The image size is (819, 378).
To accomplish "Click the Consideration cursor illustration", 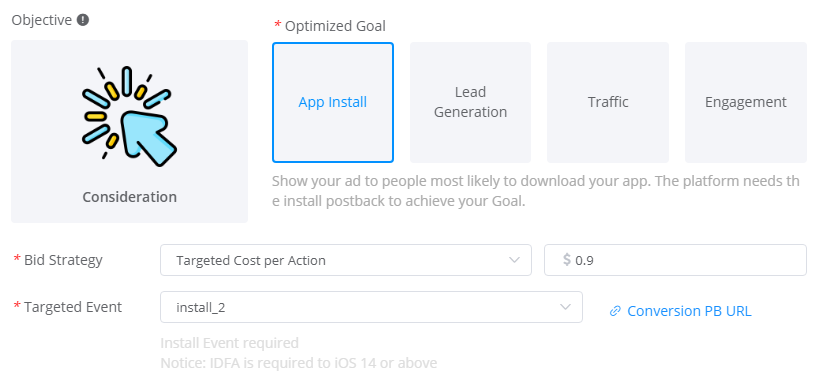I will point(129,116).
